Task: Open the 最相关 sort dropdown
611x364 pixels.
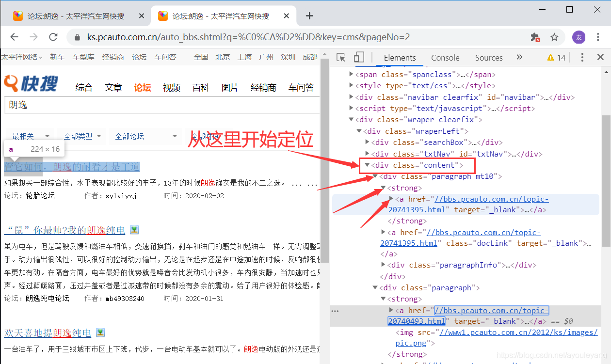Action: click(x=31, y=136)
